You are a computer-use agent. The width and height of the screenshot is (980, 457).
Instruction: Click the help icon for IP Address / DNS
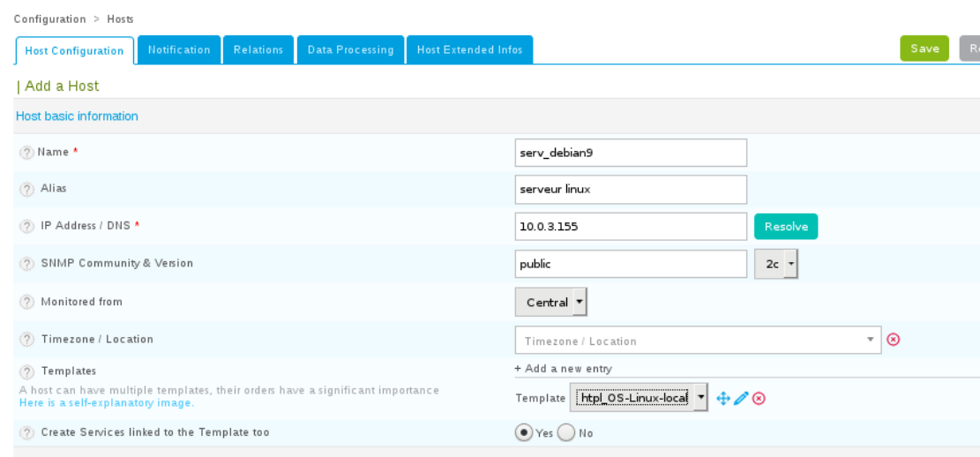point(26,226)
